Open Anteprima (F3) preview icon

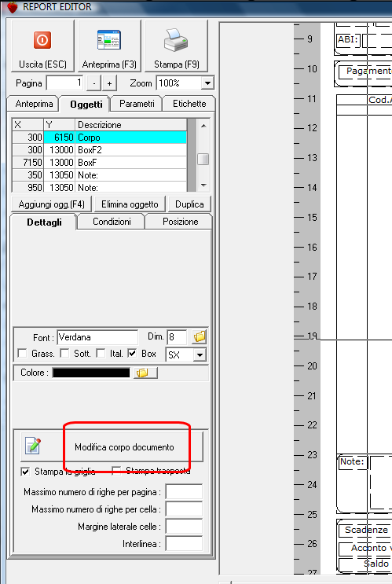[x=108, y=40]
